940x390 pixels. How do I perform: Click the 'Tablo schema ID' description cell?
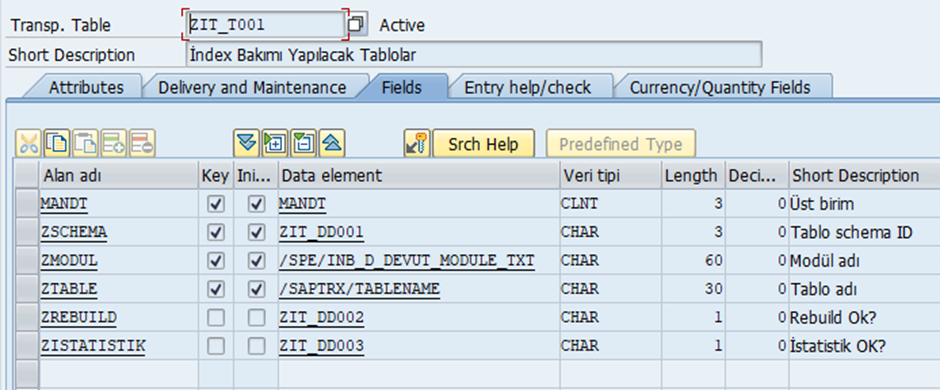click(x=864, y=232)
